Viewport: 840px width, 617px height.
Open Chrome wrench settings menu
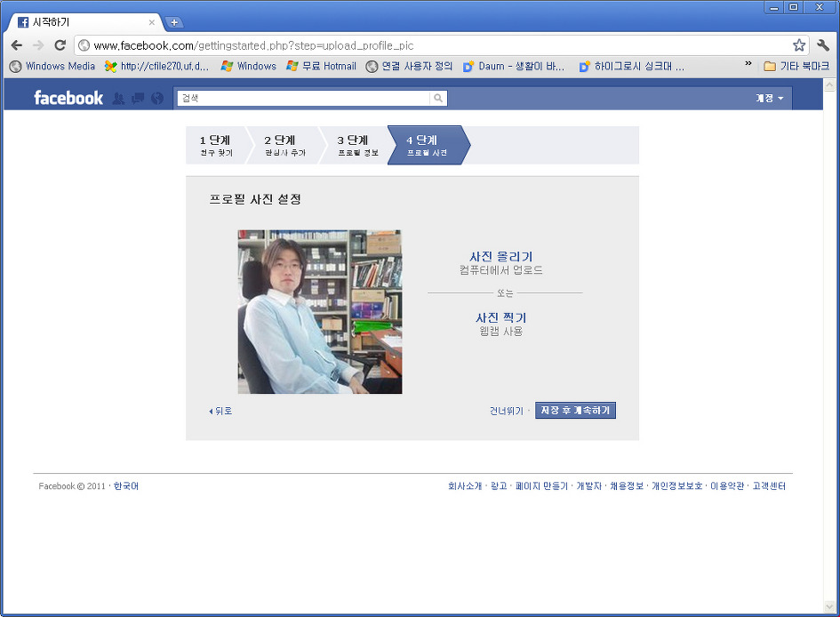click(x=823, y=45)
